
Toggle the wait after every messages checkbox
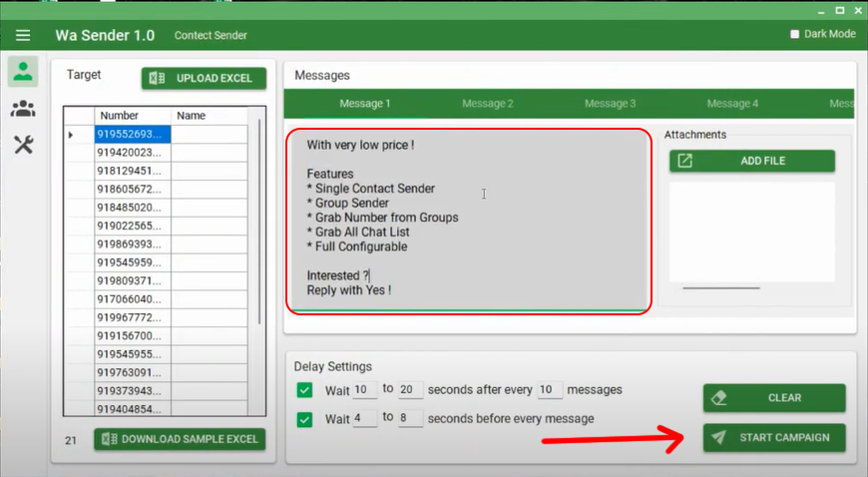[x=305, y=390]
